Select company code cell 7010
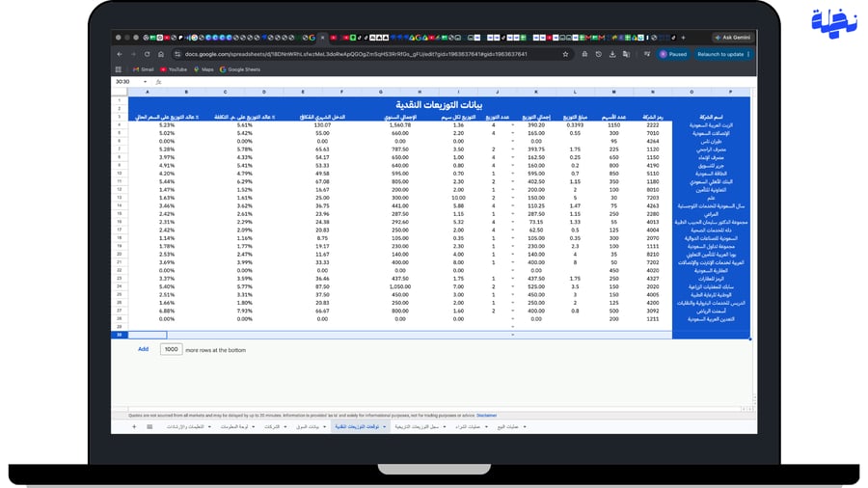 click(x=653, y=133)
